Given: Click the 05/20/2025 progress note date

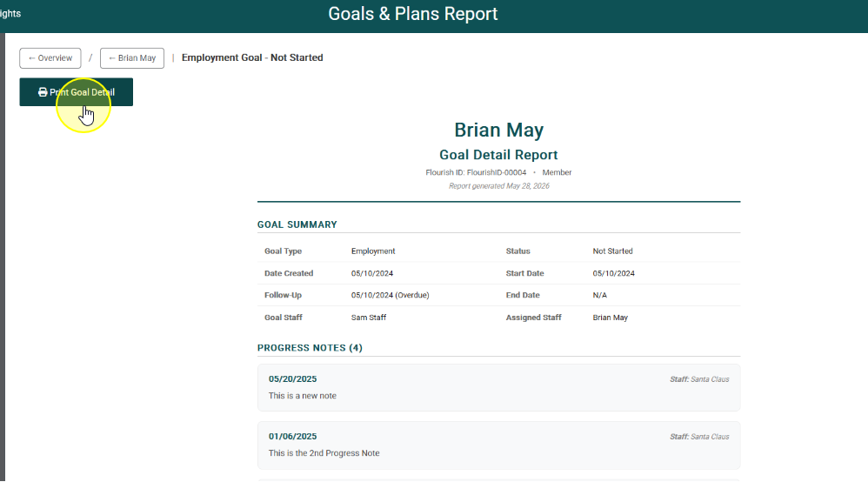Looking at the screenshot, I should pos(293,379).
